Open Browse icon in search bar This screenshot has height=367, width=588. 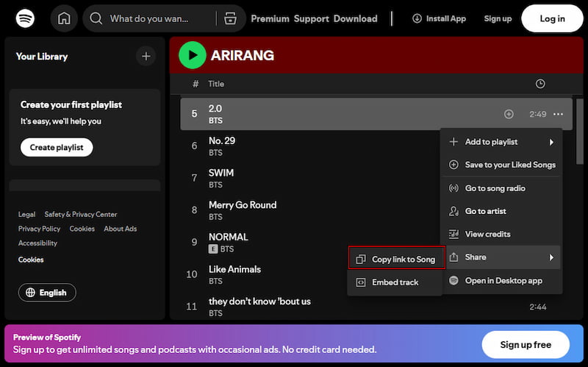coord(230,18)
